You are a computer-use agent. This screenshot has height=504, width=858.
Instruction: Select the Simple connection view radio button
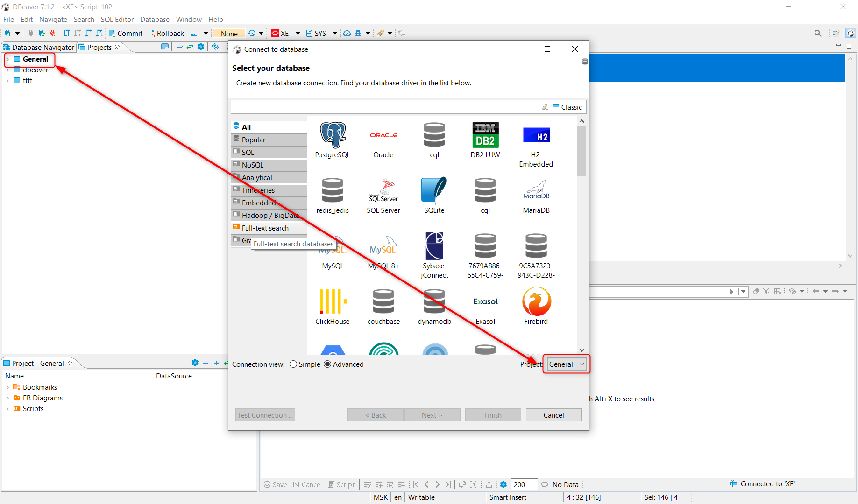coord(293,364)
